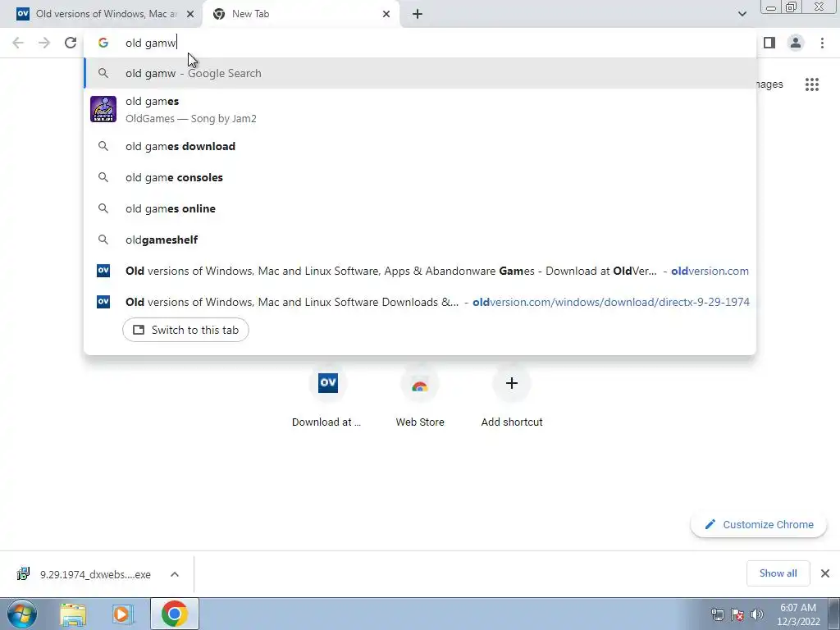Viewport: 840px width, 630px height.
Task: Pick 'old games download' suggestion
Action: [x=420, y=146]
